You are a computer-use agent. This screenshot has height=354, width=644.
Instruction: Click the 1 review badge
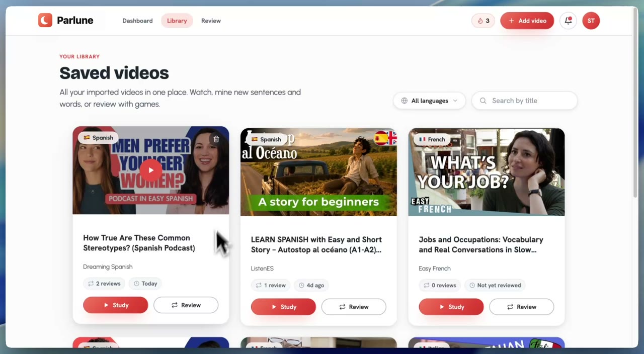click(270, 285)
